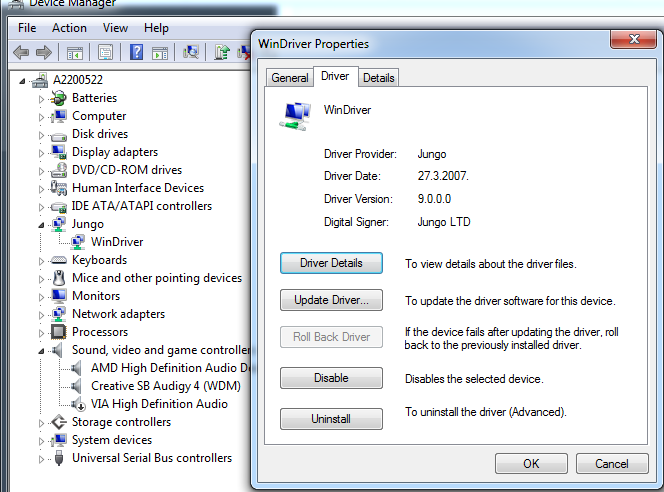Viewport: 664px width, 492px height.
Task: Expand the Disk drives node
Action: pos(41,135)
